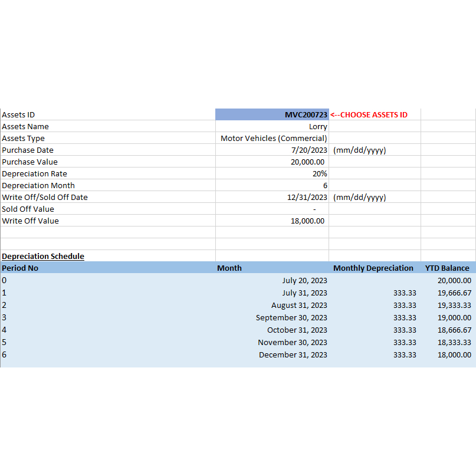Select the Depreciation Schedule heading
This screenshot has height=476, width=476.
[43, 256]
